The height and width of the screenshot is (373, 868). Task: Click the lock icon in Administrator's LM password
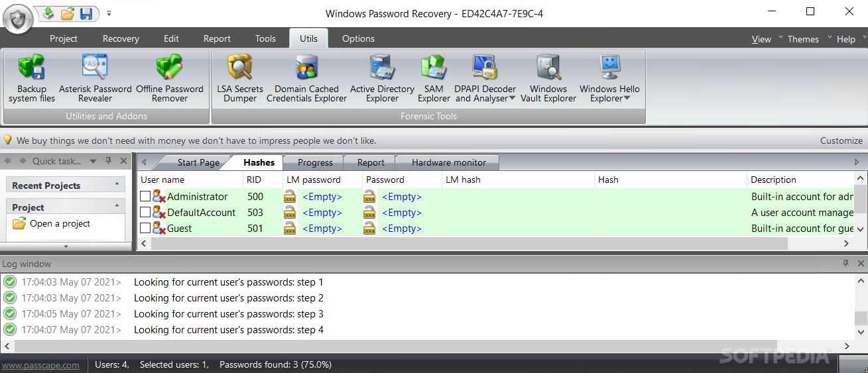290,197
